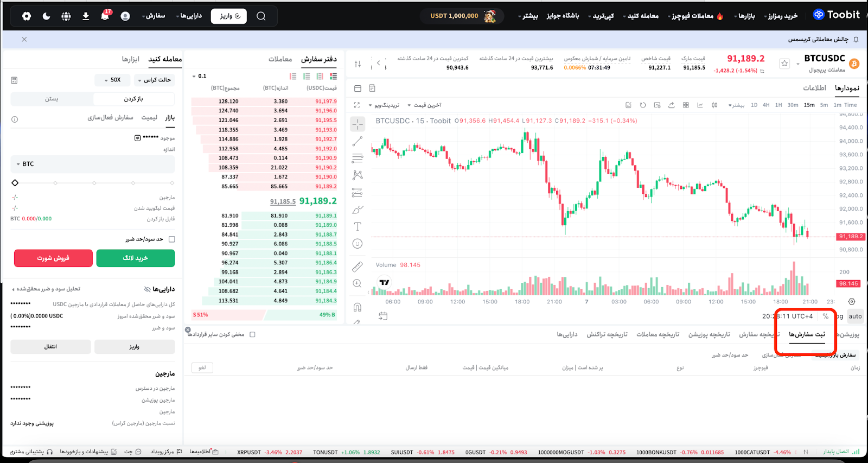Open the cross margin mode dropdown
Viewport: 868px width, 463px height.
155,80
